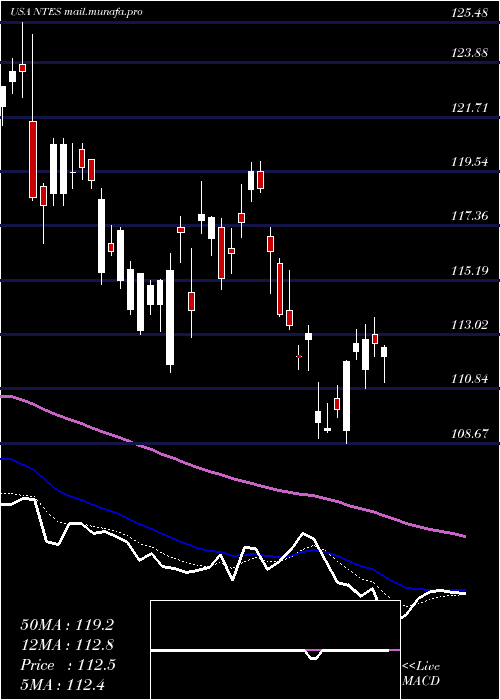Select the 123.88 price level label
This screenshot has width=500, height=700.
point(469,53)
